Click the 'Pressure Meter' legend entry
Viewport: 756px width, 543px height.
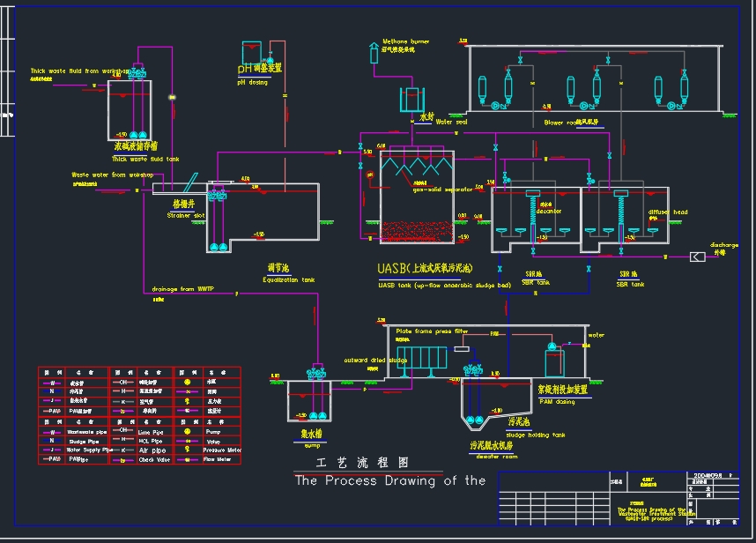(x=222, y=450)
